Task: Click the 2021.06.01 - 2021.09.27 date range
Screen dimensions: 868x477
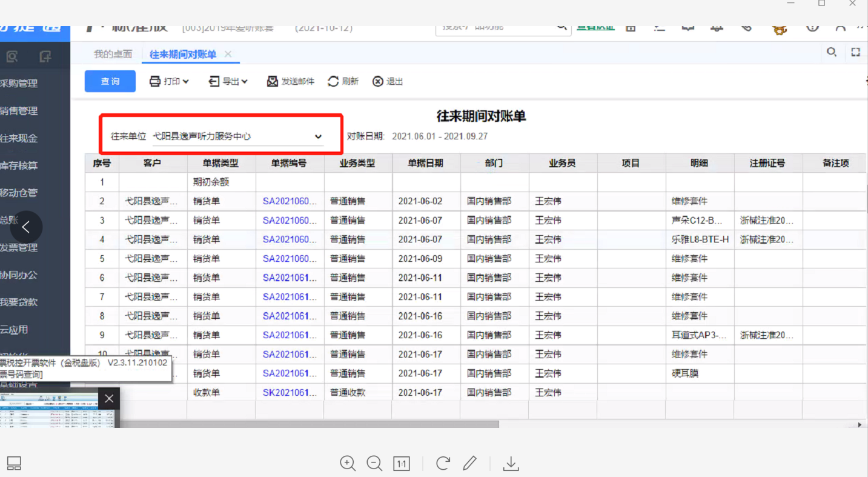Action: click(x=440, y=137)
